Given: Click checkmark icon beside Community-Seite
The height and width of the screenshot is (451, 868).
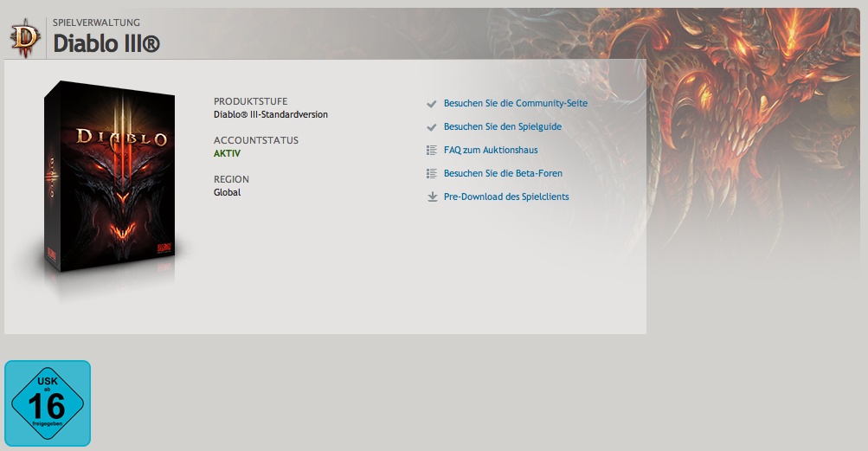Looking at the screenshot, I should [x=432, y=104].
